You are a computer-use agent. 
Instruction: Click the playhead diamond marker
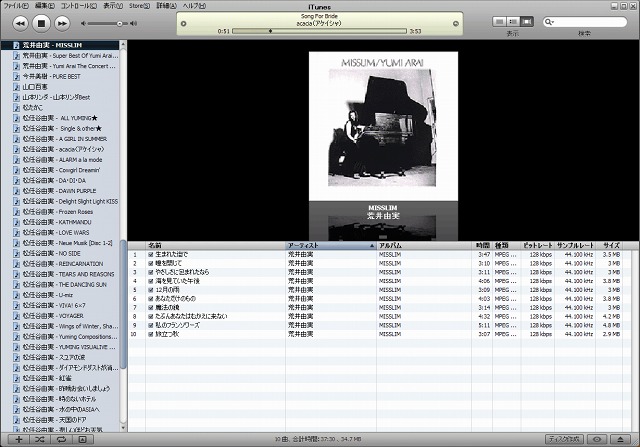point(270,31)
